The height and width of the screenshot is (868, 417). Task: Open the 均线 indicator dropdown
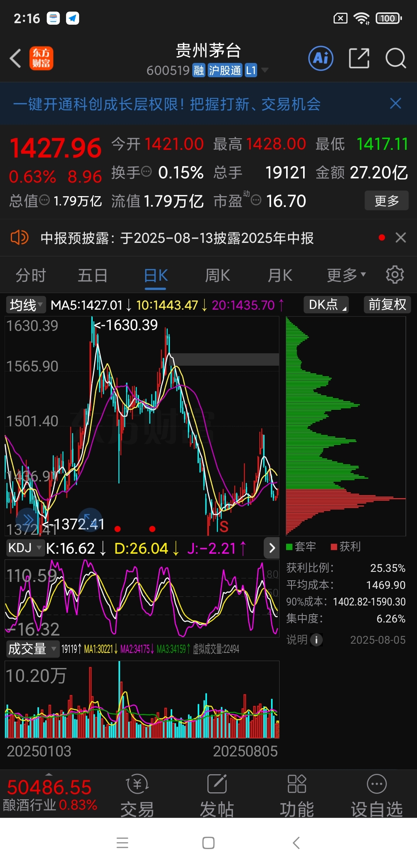coord(26,305)
